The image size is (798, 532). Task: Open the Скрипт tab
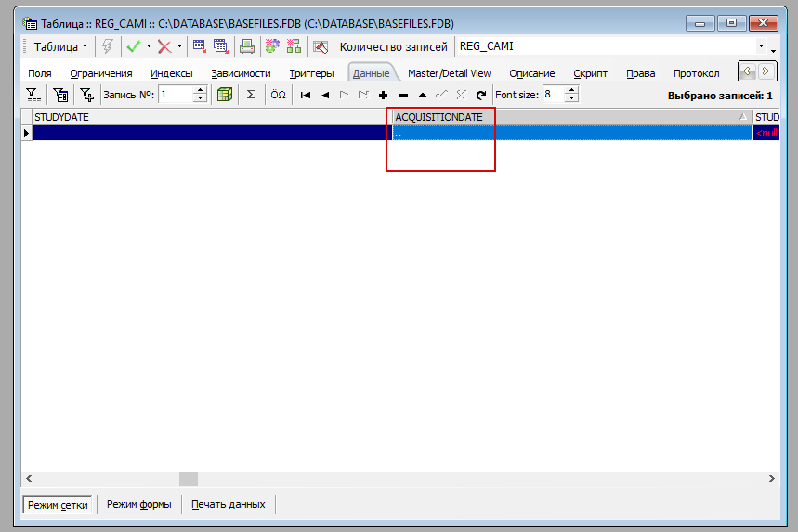click(x=590, y=73)
